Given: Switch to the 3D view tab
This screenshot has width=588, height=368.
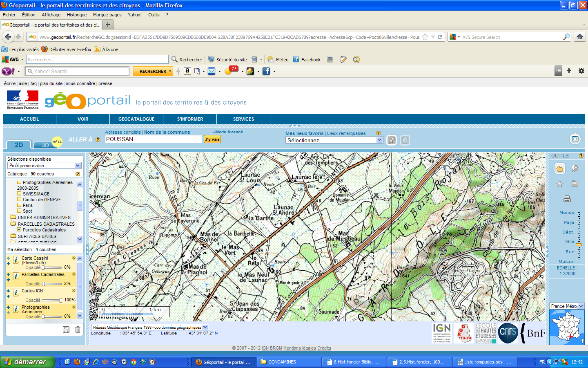Looking at the screenshot, I should [45, 145].
